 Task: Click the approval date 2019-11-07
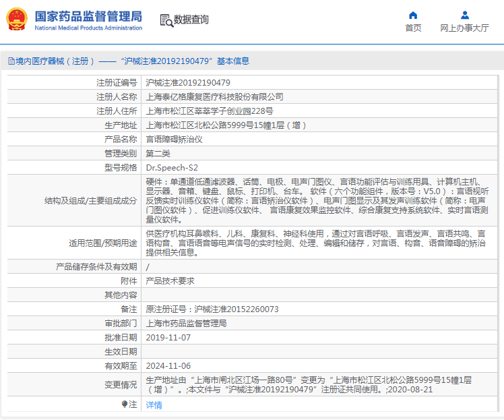168,337
